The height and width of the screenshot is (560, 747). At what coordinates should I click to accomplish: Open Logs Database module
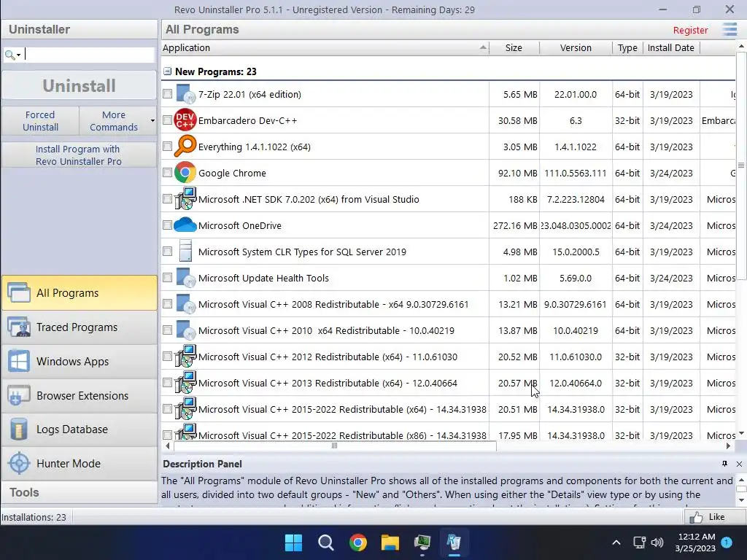pos(79,429)
